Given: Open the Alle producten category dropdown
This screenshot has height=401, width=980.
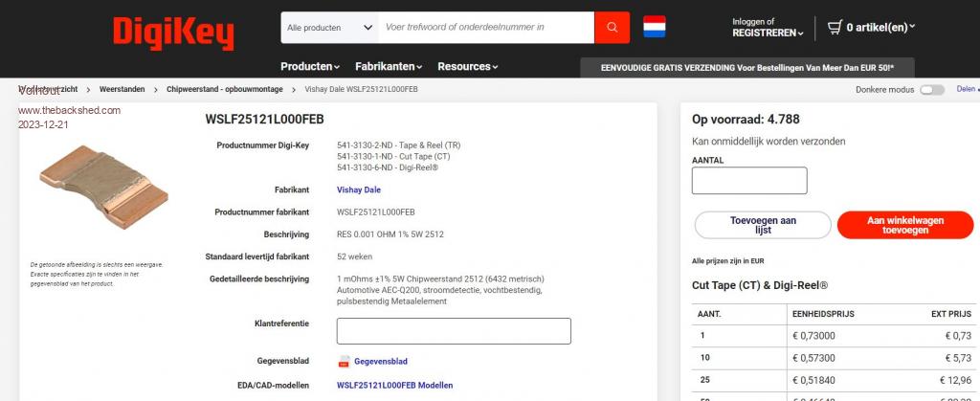Looking at the screenshot, I should click(329, 28).
